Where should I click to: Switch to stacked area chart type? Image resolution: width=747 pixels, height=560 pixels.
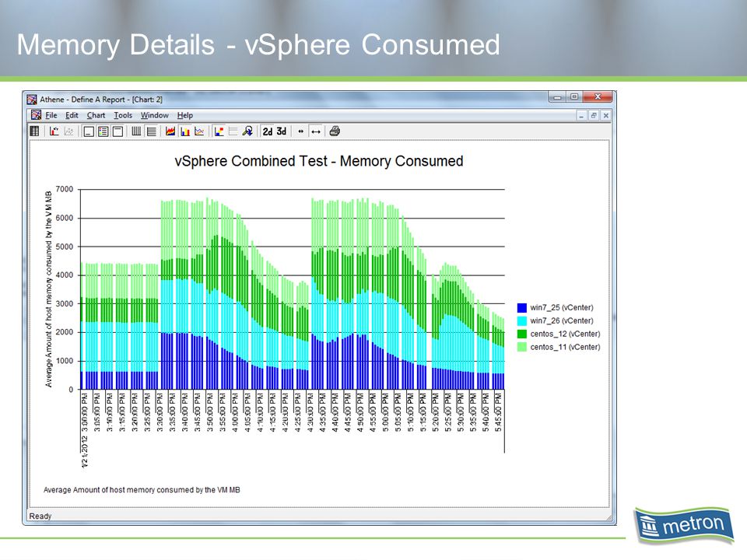coord(170,131)
